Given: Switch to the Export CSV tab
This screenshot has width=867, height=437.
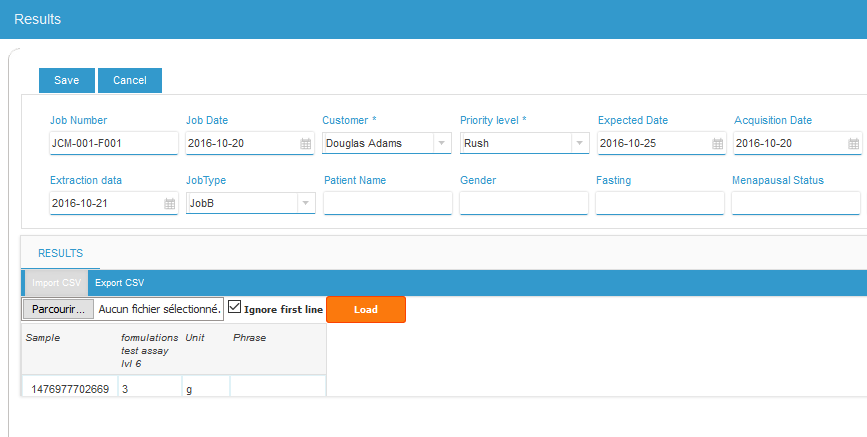Looking at the screenshot, I should pos(119,283).
